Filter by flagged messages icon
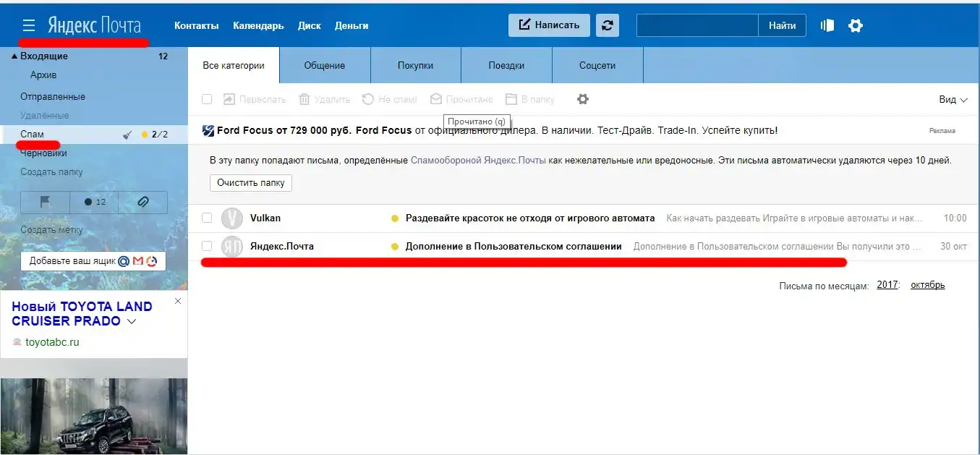Image resolution: width=980 pixels, height=455 pixels. pos(45,203)
